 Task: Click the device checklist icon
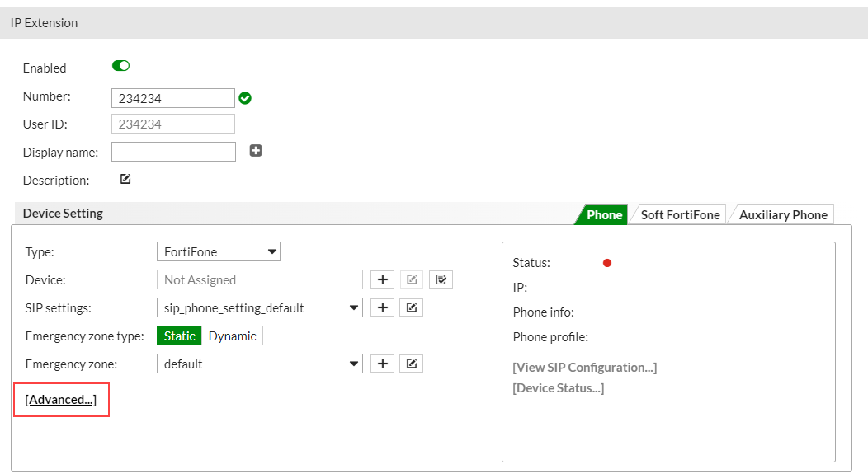441,279
